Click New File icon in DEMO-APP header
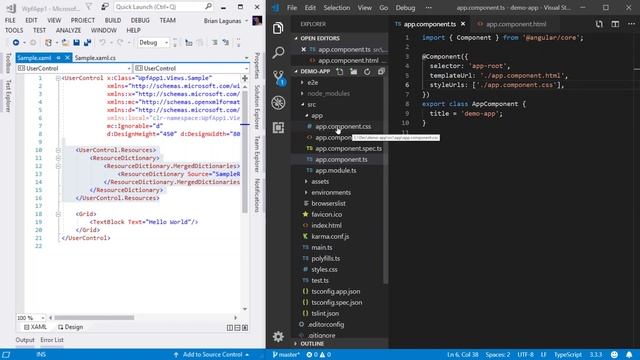This screenshot has width=640, height=360. 340,71
